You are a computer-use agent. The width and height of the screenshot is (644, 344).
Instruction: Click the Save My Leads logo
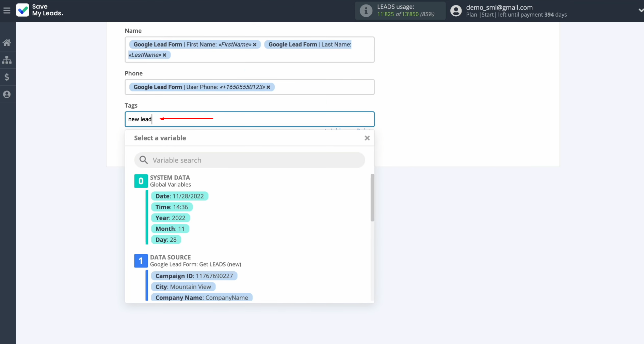[x=40, y=10]
